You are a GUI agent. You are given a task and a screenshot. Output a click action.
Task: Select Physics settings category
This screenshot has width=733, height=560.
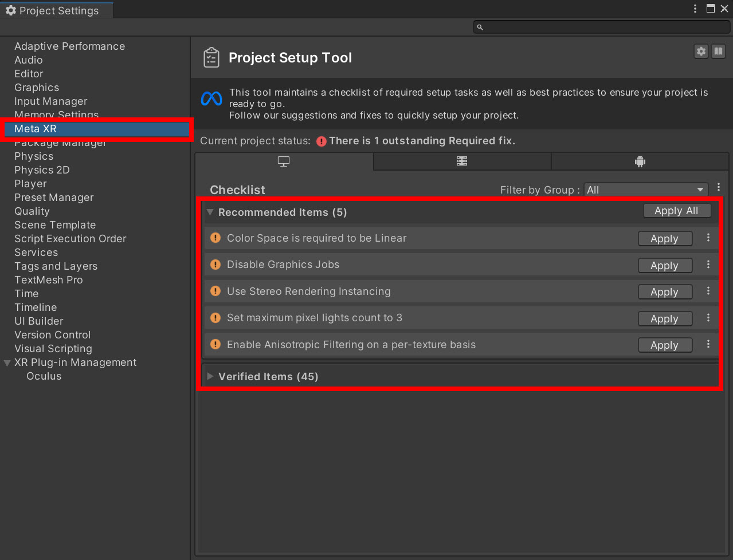tap(34, 156)
